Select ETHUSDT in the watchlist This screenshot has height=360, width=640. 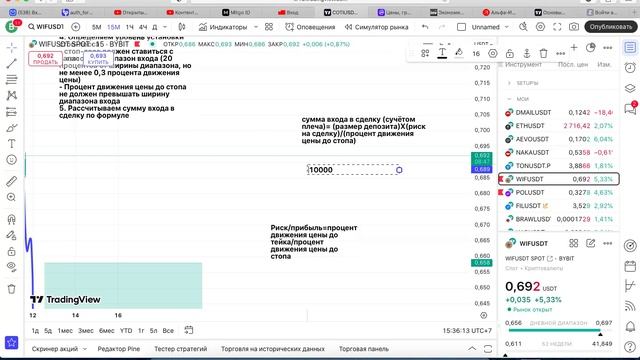(x=558, y=126)
